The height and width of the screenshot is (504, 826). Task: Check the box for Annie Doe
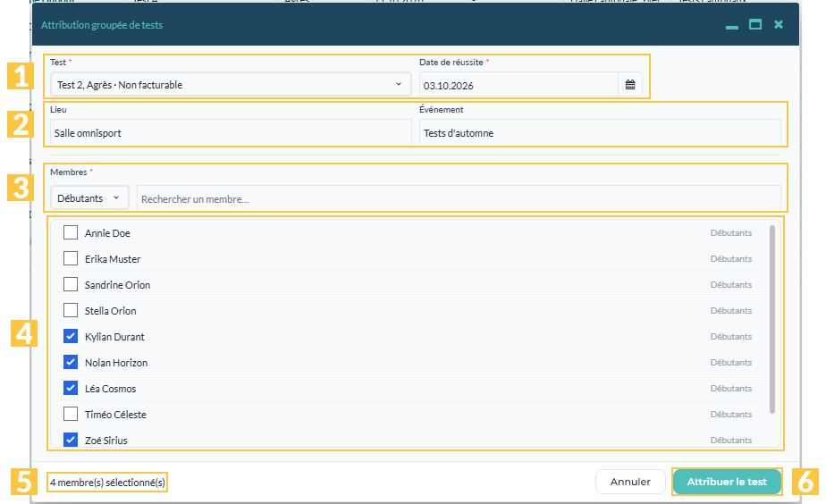(71, 232)
